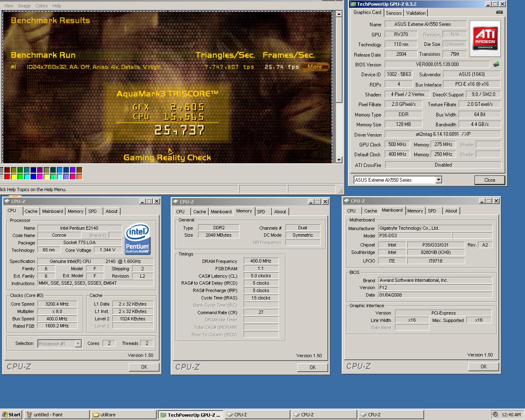
Task: Click the system tray clock icon
Action: click(495, 415)
